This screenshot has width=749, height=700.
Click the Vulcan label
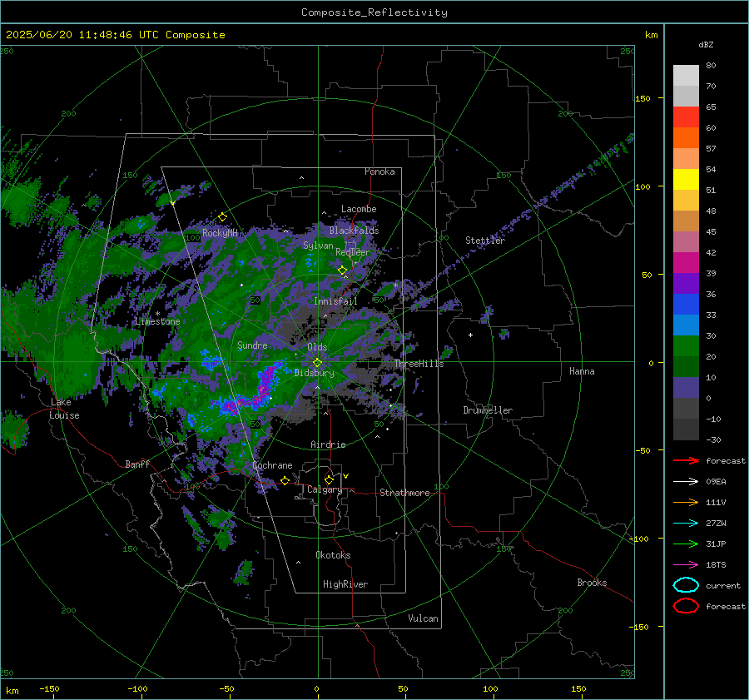424,618
